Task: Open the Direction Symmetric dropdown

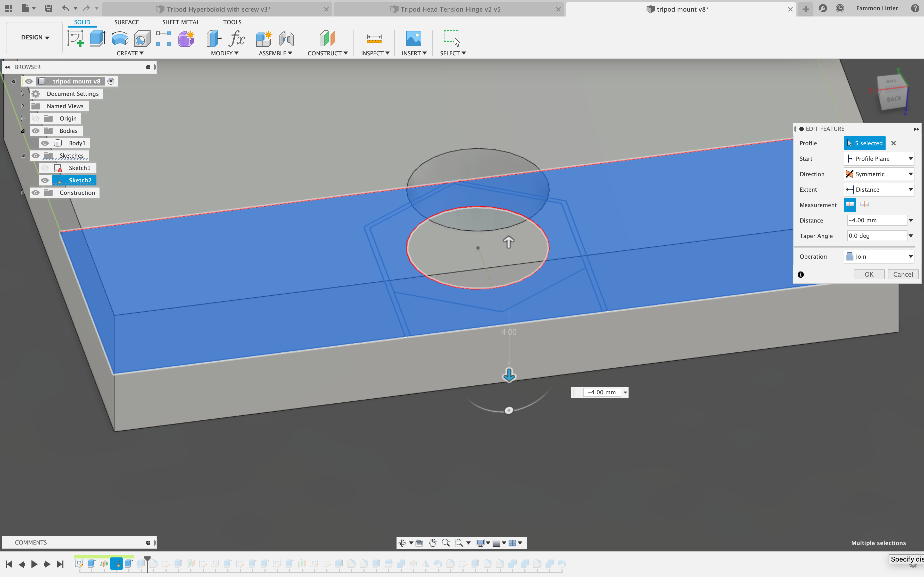Action: click(879, 174)
